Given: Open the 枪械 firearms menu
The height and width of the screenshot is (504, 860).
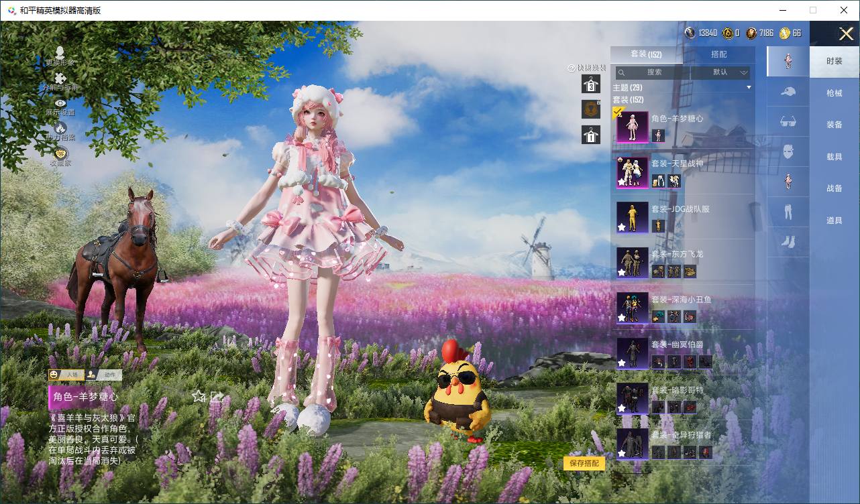Looking at the screenshot, I should tap(835, 93).
